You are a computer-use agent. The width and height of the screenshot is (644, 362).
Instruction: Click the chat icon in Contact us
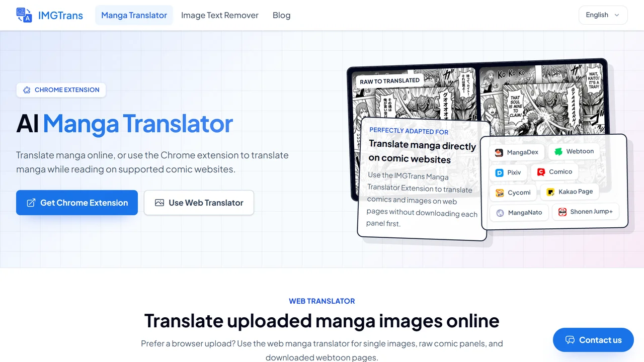pos(570,340)
